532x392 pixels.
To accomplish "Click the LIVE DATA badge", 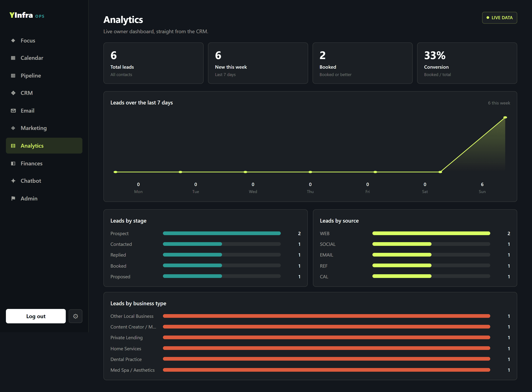I will 499,18.
